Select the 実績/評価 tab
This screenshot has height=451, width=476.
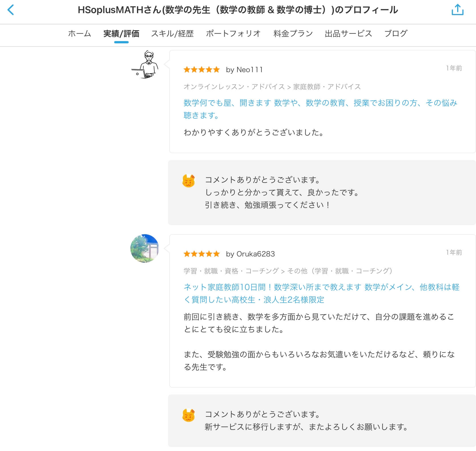click(x=121, y=34)
